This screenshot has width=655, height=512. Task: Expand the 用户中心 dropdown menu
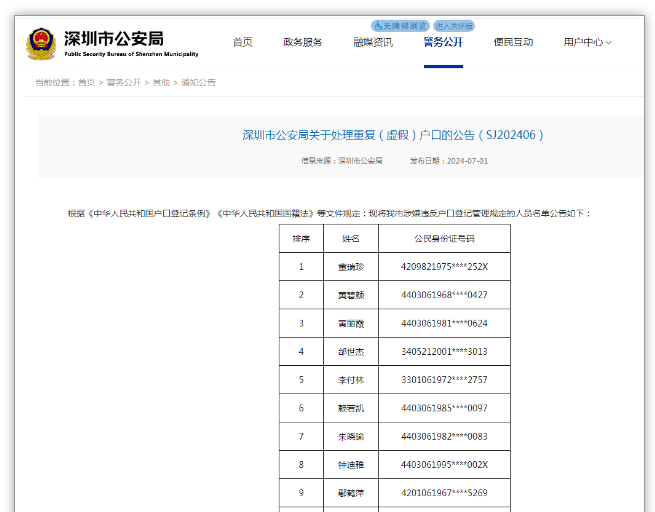tap(587, 42)
